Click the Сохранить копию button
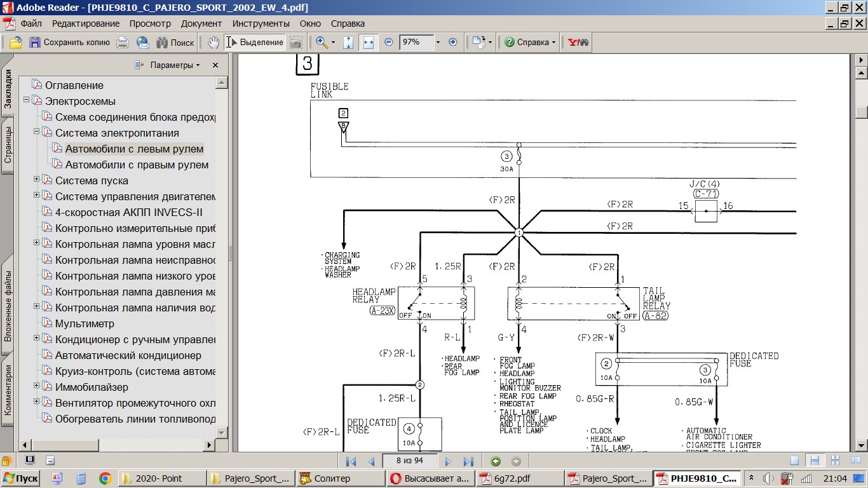 coord(70,43)
